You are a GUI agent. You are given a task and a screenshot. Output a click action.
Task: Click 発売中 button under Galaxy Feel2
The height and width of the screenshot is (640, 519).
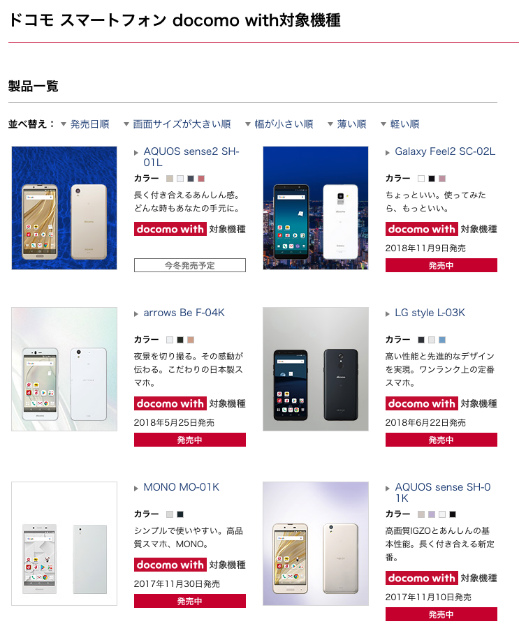441,265
